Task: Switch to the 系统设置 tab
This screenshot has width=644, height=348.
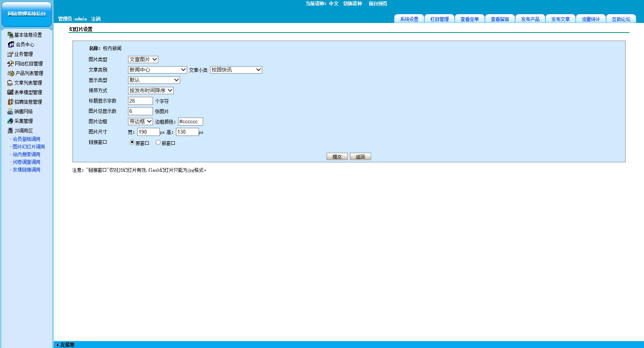Action: point(409,19)
